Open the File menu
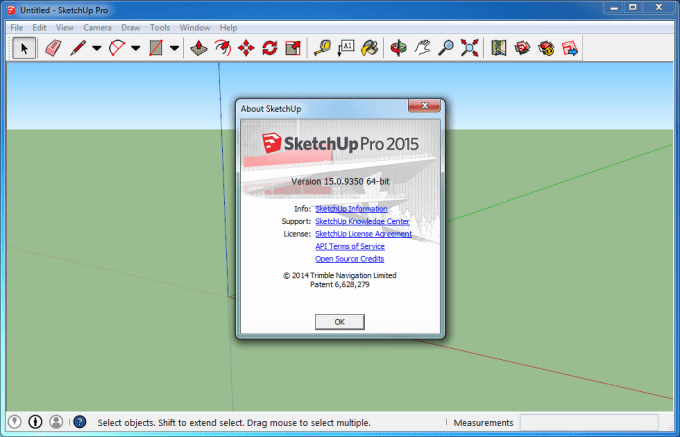The image size is (680, 437). [x=16, y=27]
